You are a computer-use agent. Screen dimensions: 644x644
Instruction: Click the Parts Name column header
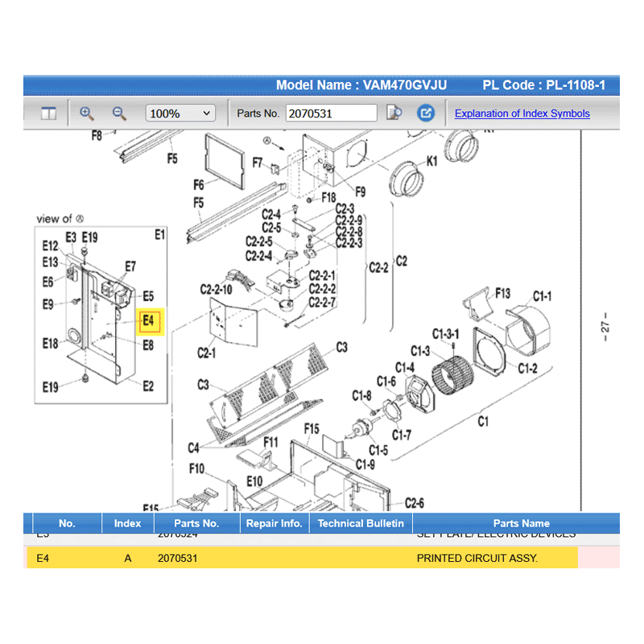point(521,523)
